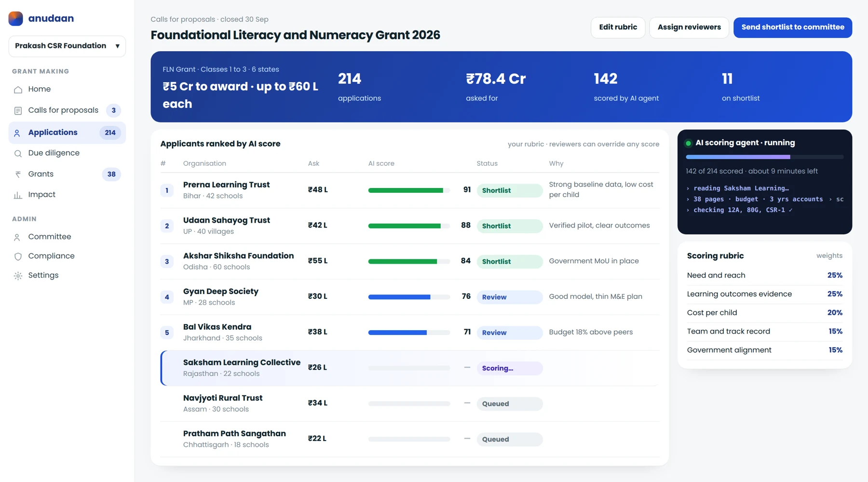Image resolution: width=868 pixels, height=482 pixels.
Task: Click the Edit rubric button
Action: (x=618, y=27)
